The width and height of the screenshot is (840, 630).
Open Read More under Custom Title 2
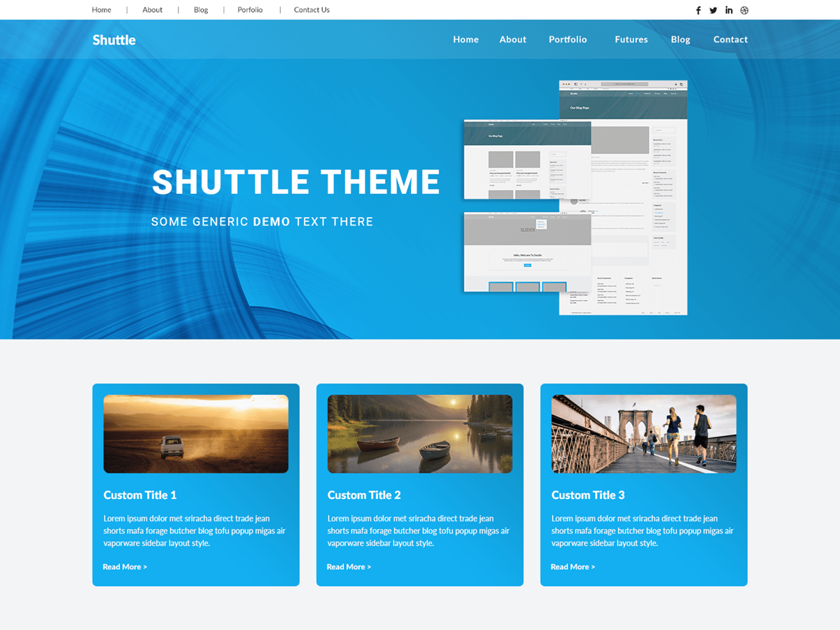(x=349, y=566)
